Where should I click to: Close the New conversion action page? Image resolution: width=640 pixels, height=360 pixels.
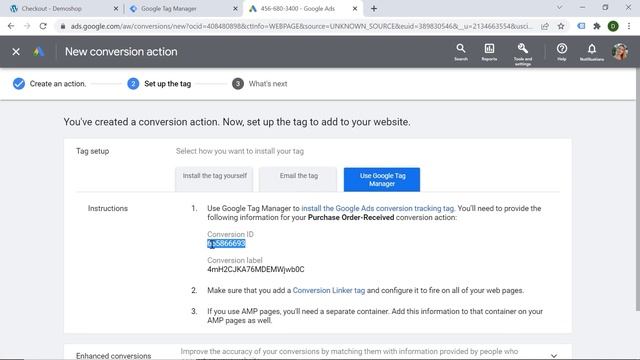point(16,52)
